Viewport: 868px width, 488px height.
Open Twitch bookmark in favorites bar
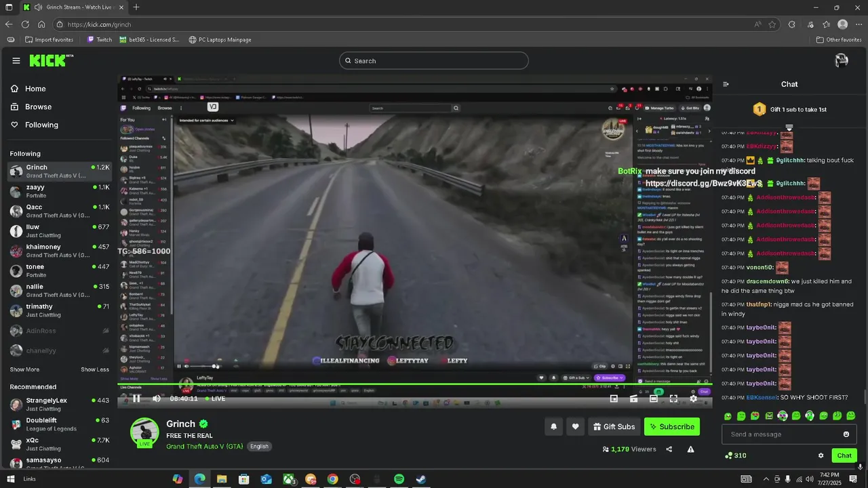click(x=98, y=40)
